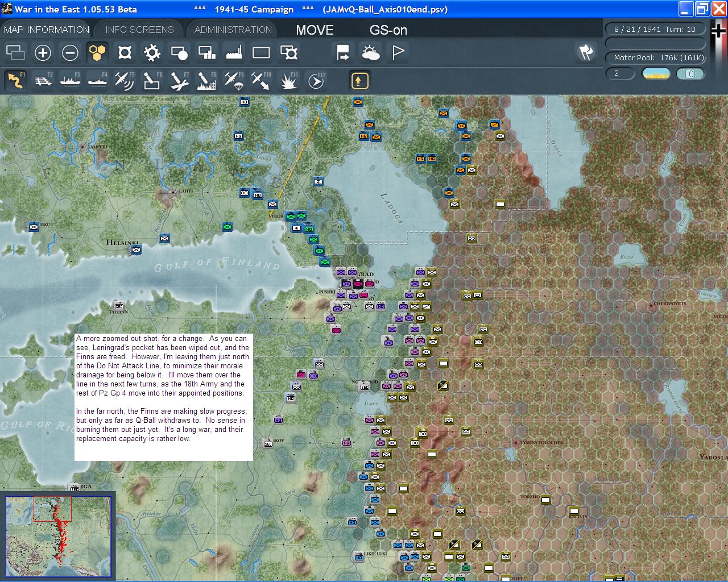This screenshot has height=582, width=728.
Task: Select Air Transport mode (F9) icon
Action: [x=234, y=81]
